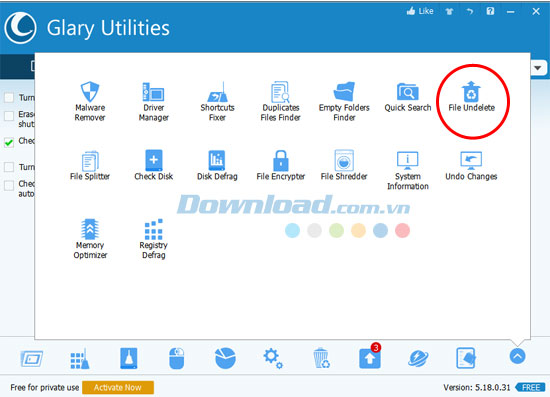The height and width of the screenshot is (397, 550).
Task: Open disk space pie chart icon
Action: coord(225,358)
